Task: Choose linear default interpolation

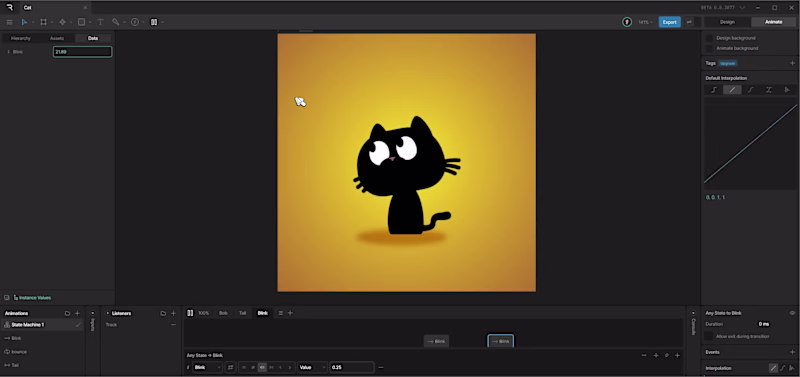Action: [x=732, y=90]
